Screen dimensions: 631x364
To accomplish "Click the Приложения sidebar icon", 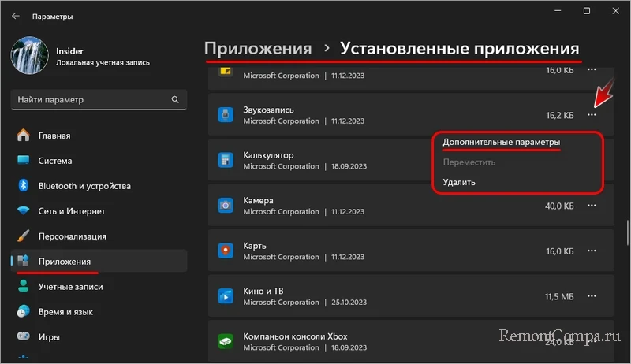I will 24,261.
